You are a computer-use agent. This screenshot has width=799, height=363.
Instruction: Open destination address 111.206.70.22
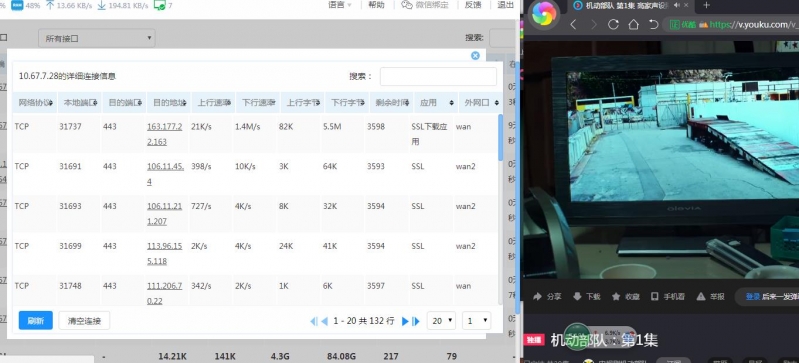pos(165,293)
